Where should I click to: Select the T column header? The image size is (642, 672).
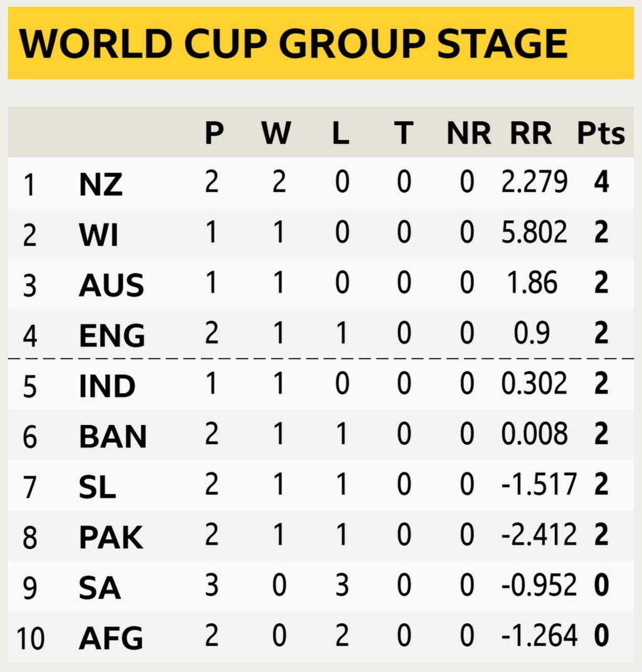click(x=404, y=134)
